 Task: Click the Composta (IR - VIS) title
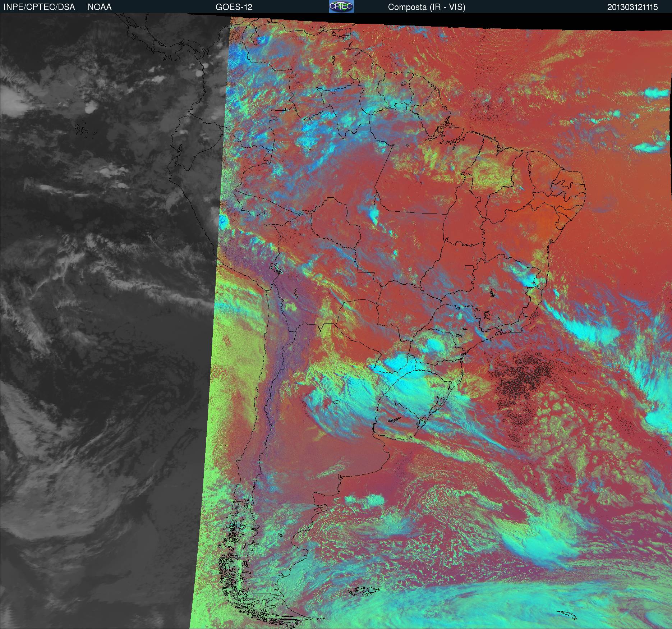point(427,7)
